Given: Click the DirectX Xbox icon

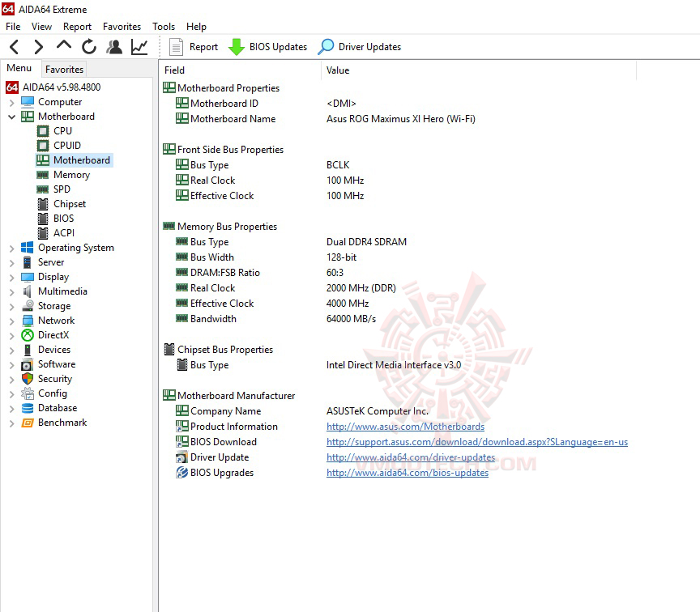Looking at the screenshot, I should pos(28,335).
